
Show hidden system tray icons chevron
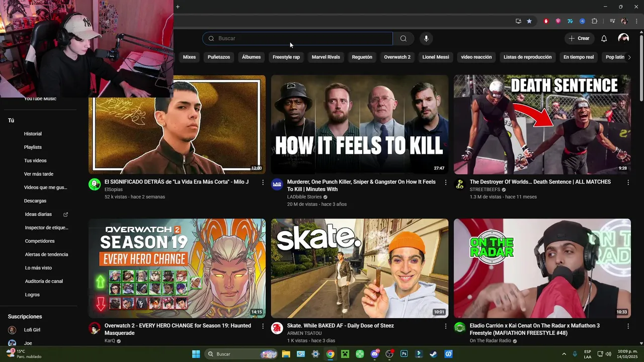[x=564, y=354]
